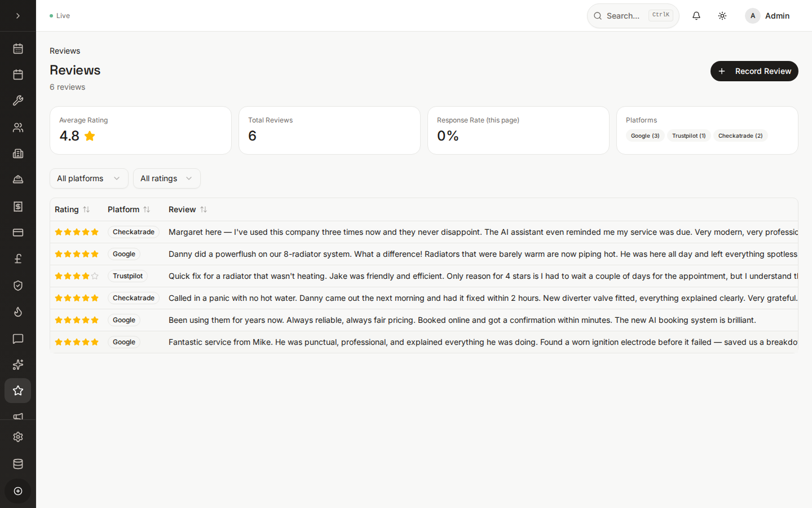Click the Google (3) platform chip
The image size is (812, 508).
click(x=645, y=135)
